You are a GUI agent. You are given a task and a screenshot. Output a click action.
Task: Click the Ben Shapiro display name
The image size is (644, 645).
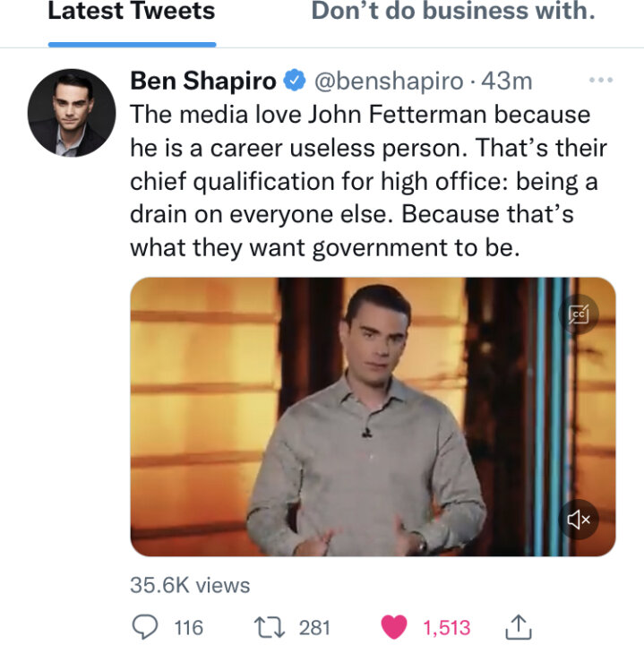coord(203,81)
